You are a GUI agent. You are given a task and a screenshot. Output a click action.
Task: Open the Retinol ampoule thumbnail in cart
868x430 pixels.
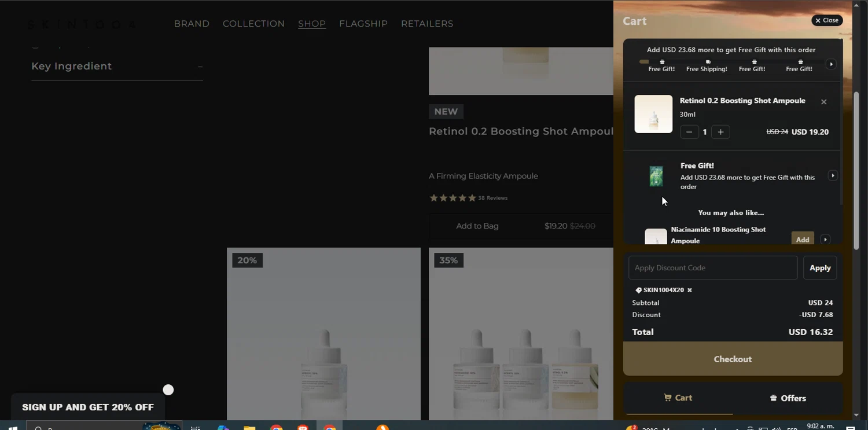click(653, 114)
